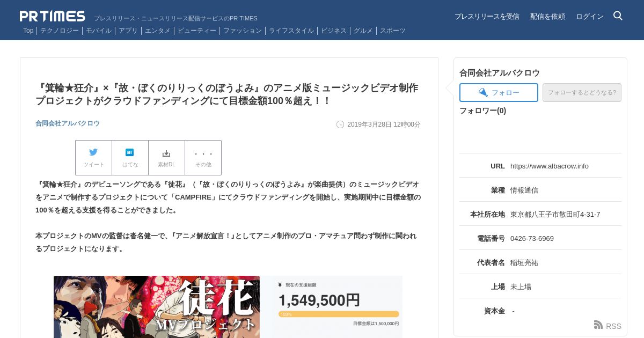
Task: Download materials via 素材DL button
Action: click(x=166, y=158)
